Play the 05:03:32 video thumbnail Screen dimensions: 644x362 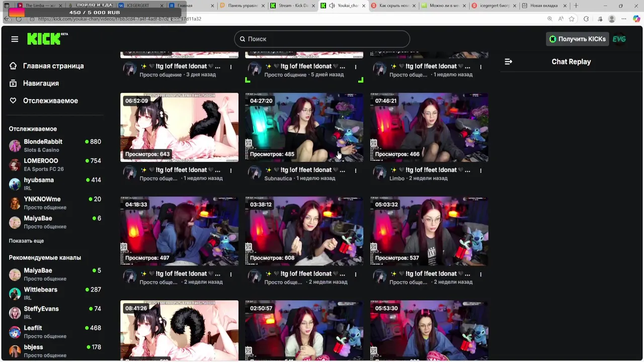(x=429, y=230)
